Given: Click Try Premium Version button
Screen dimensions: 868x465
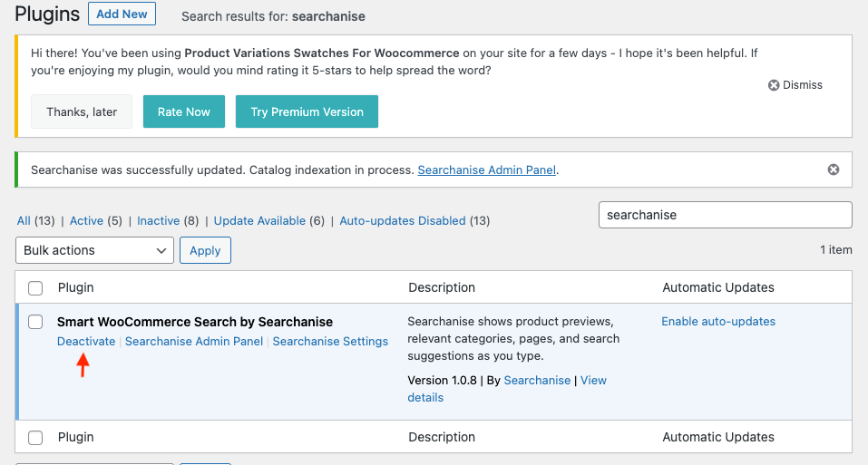Looking at the screenshot, I should (307, 111).
